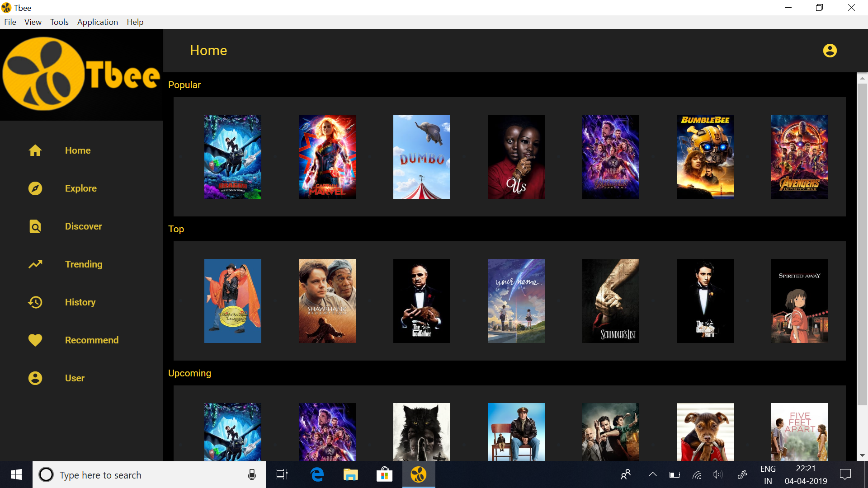Screen dimensions: 868x488
Task: Open the Application menu
Action: coord(98,22)
